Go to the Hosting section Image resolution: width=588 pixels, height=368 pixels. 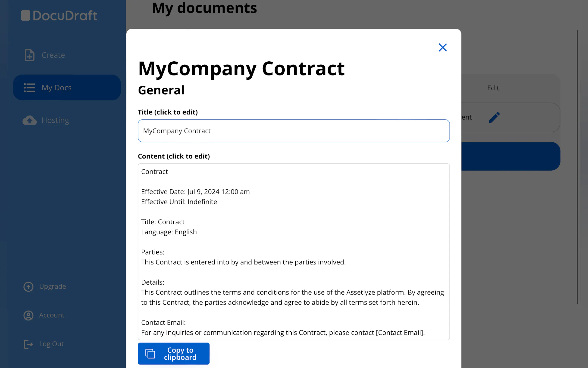pos(55,120)
